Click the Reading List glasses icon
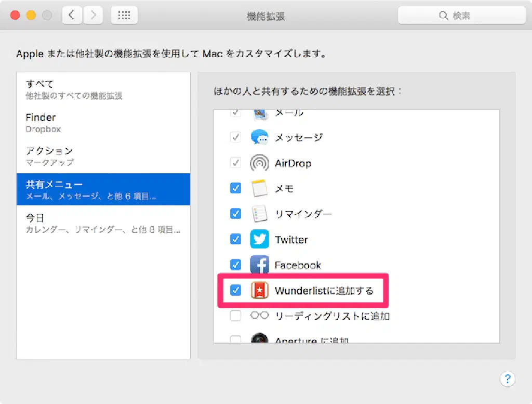Screen dimensions: 532x404 (259, 316)
